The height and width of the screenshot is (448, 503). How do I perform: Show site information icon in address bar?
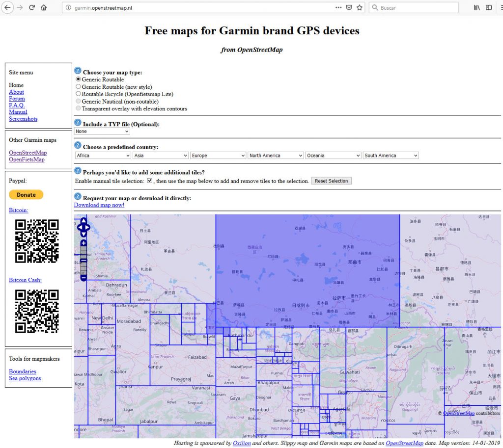tap(68, 8)
